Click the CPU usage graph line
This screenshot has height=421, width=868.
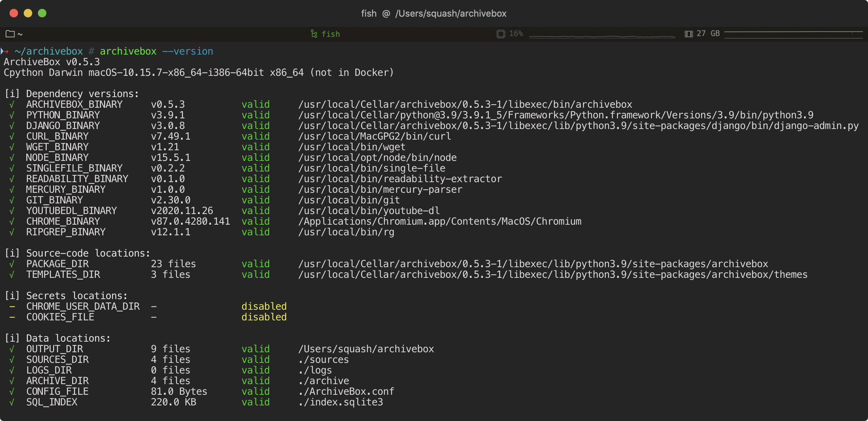point(602,36)
